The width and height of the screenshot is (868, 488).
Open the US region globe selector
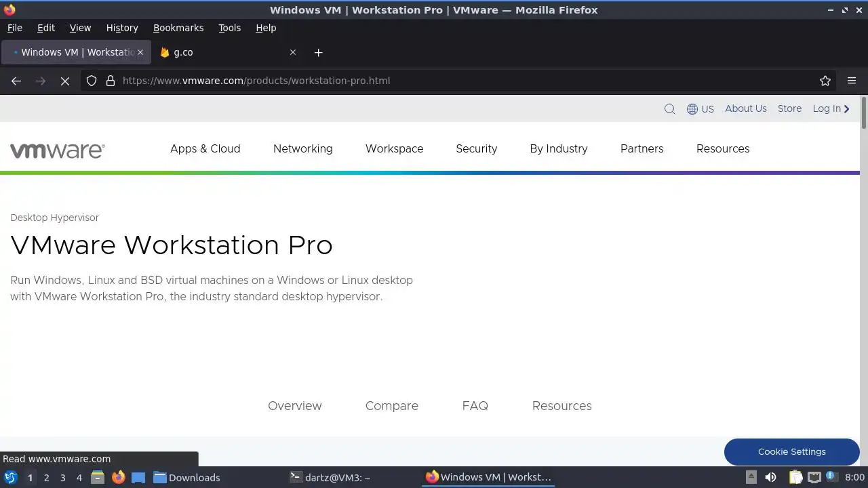point(700,109)
